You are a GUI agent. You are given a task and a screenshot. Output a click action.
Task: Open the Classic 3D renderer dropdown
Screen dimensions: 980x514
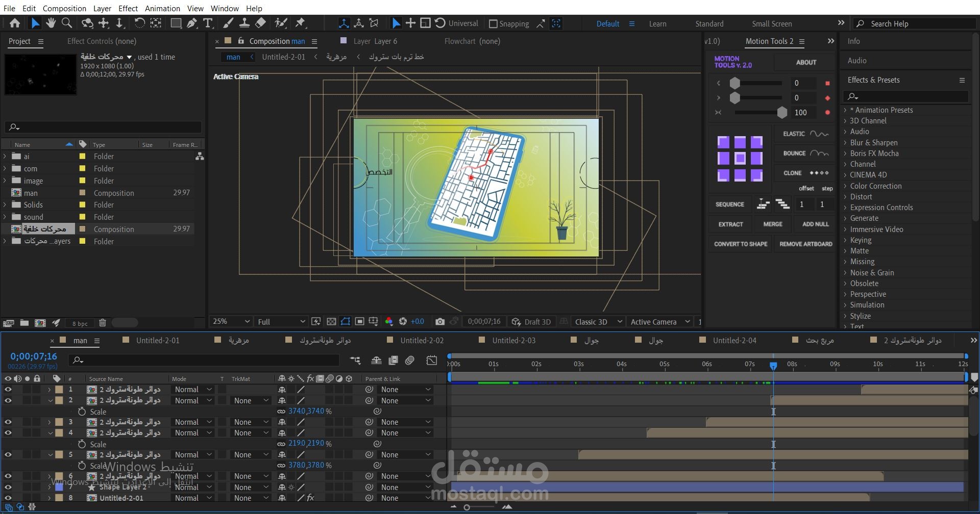pyautogui.click(x=598, y=322)
